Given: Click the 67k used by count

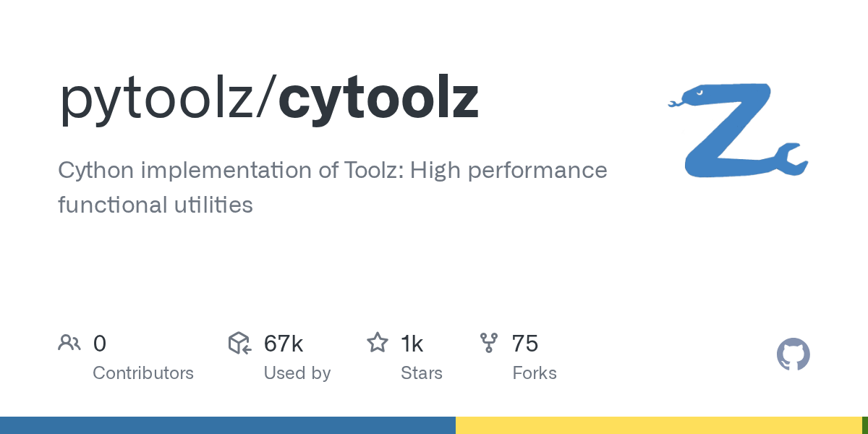Looking at the screenshot, I should tap(283, 344).
